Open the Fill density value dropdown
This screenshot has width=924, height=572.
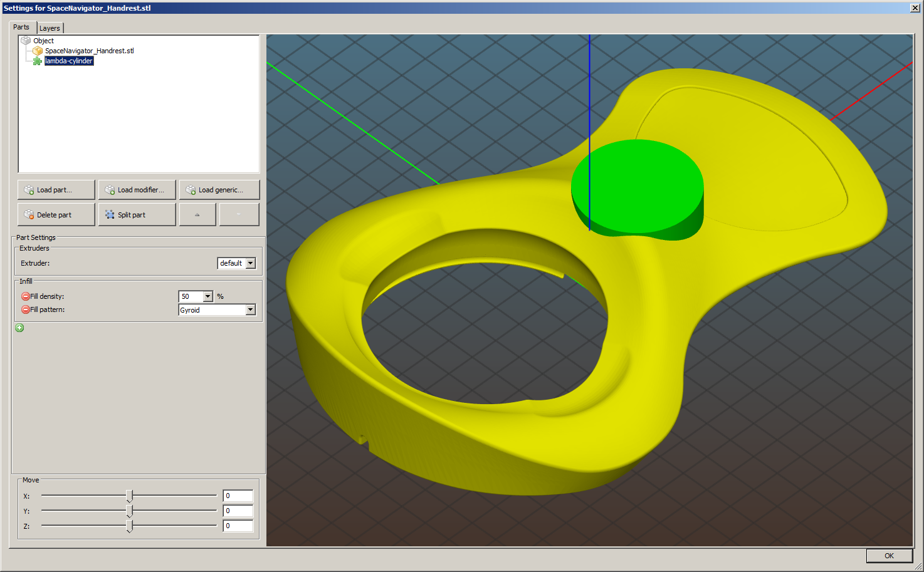coord(208,296)
